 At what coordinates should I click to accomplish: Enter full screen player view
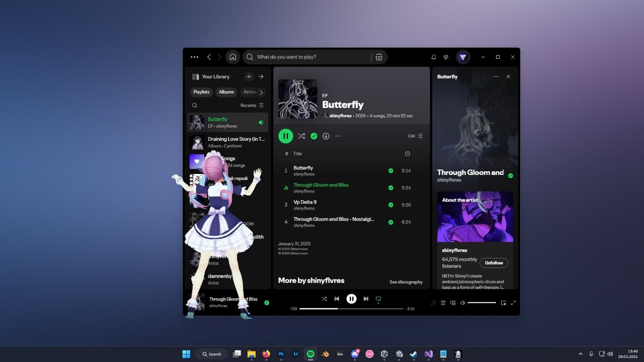[513, 303]
